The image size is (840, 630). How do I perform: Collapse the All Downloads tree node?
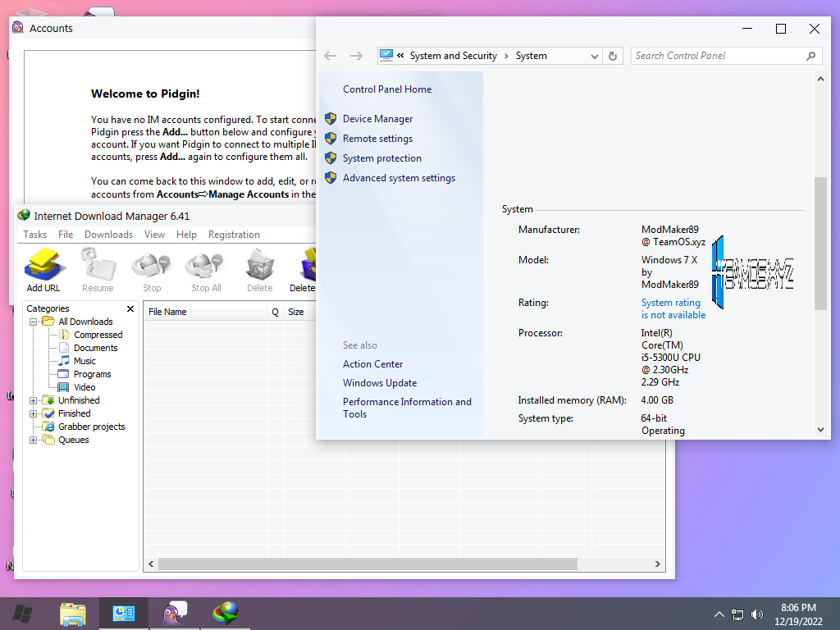pyautogui.click(x=34, y=322)
